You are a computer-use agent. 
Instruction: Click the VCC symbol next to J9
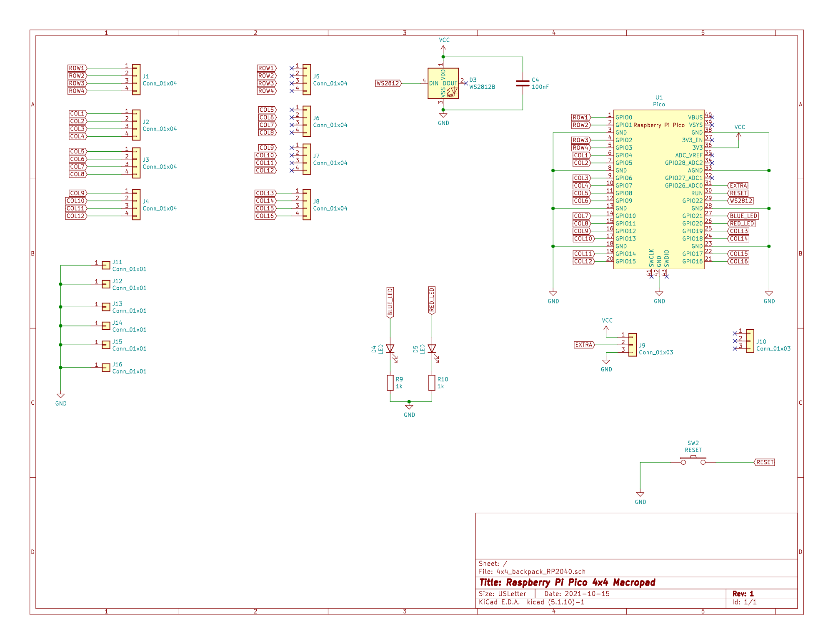coord(607,326)
